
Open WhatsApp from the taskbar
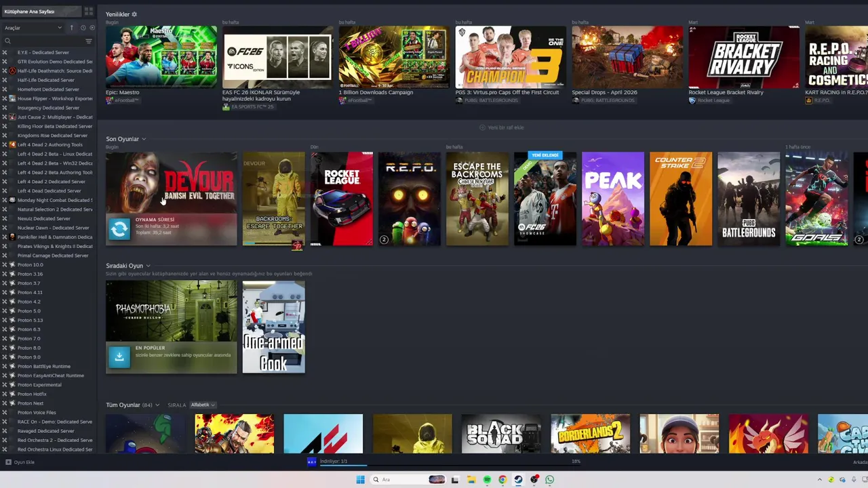click(549, 480)
